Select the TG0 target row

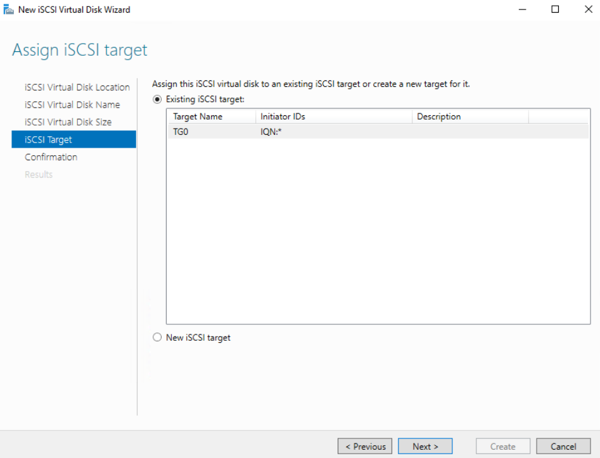coord(378,132)
